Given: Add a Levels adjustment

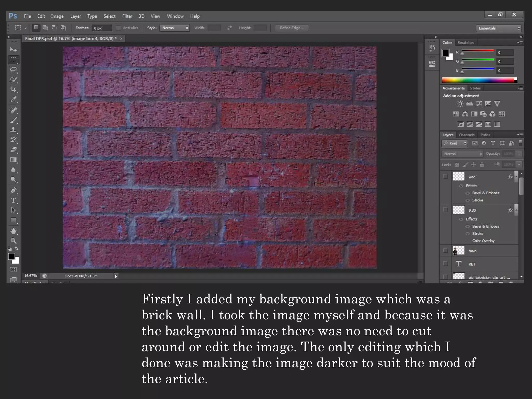Looking at the screenshot, I should coord(470,104).
